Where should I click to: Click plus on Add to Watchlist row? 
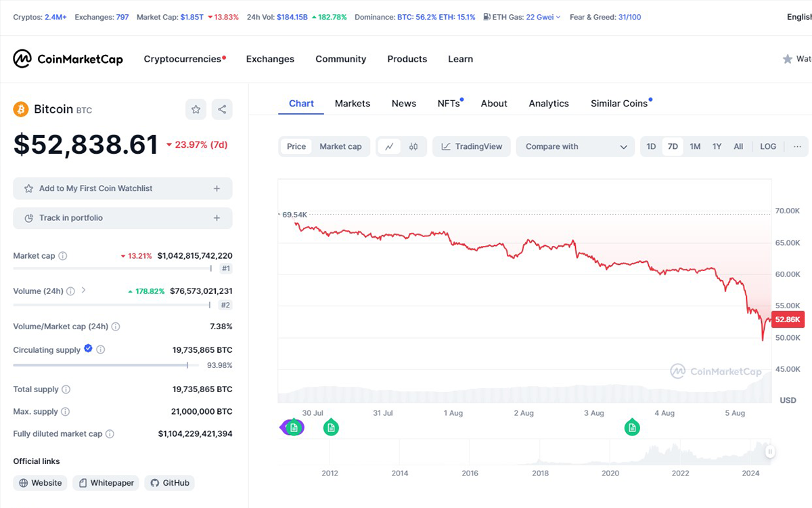coord(217,188)
